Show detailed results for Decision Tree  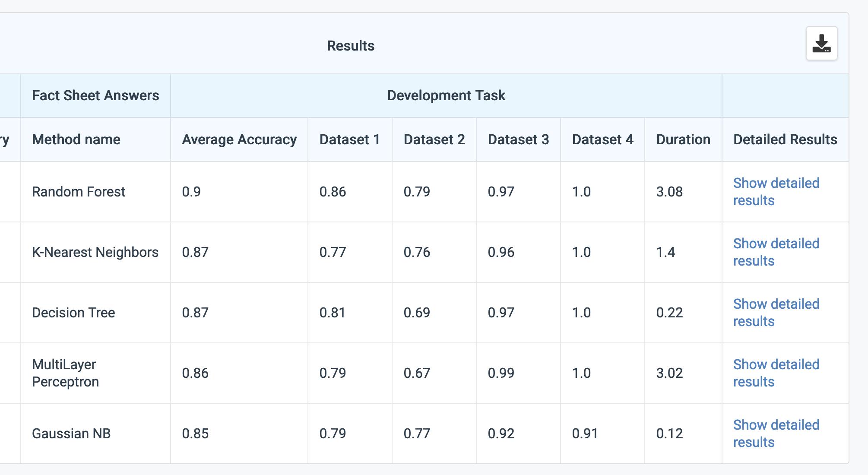click(776, 313)
